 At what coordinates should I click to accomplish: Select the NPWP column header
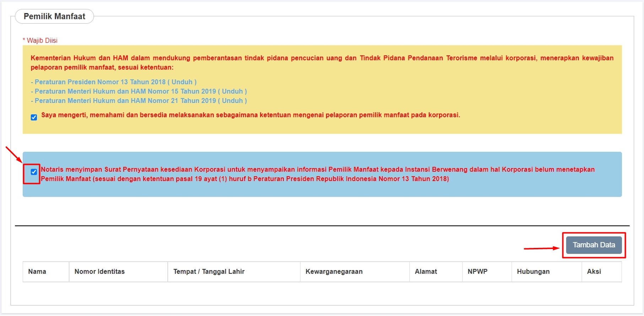pyautogui.click(x=477, y=272)
